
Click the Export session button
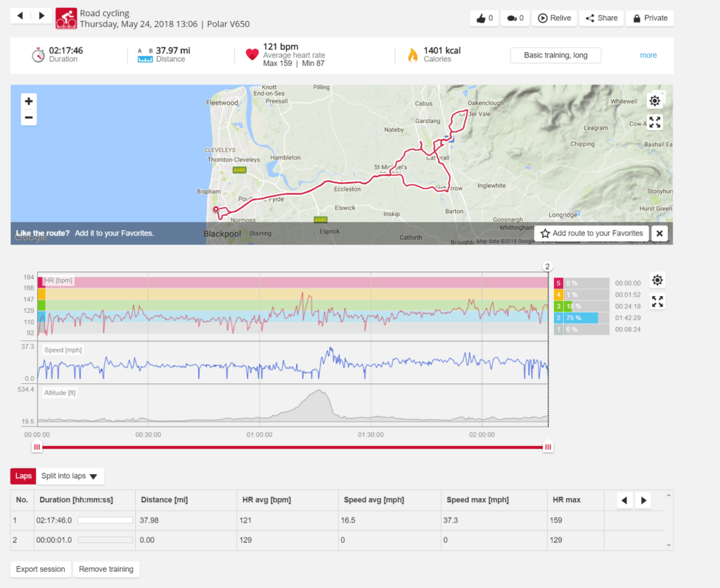[41, 569]
